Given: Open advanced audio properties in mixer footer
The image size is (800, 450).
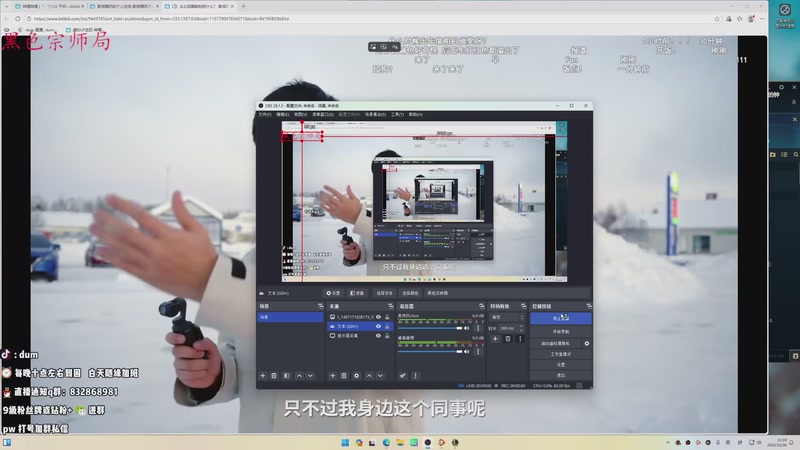Looking at the screenshot, I should 403,375.
